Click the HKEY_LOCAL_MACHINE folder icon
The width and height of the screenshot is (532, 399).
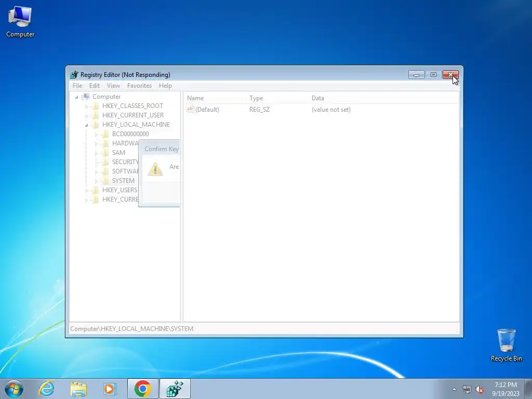point(96,125)
